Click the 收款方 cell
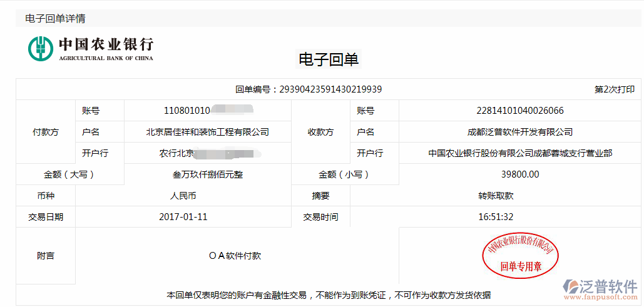 (x=321, y=132)
